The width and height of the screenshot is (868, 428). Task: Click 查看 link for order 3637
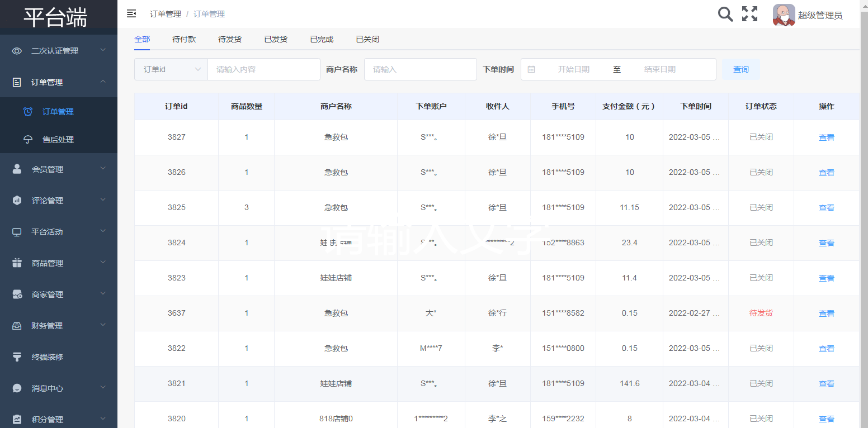click(826, 313)
